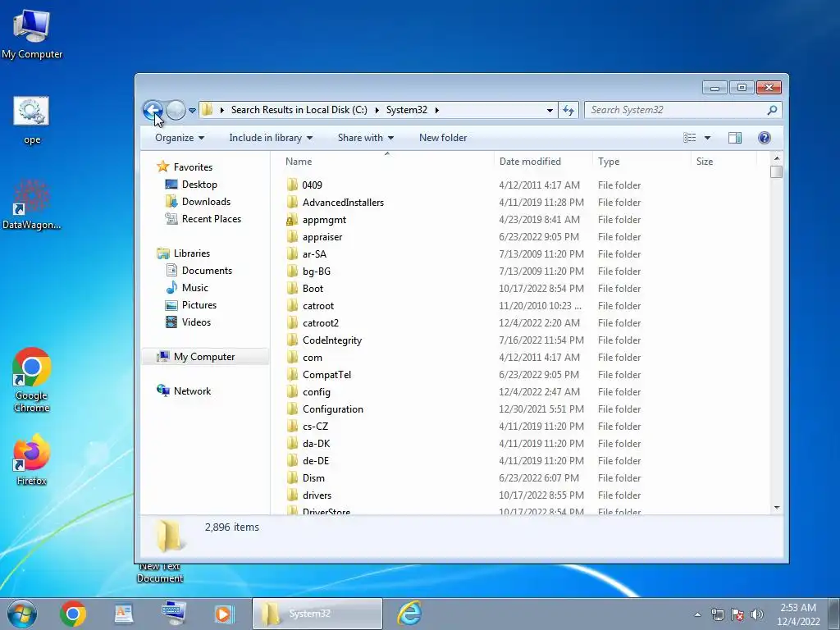Viewport: 840px width, 630px height.
Task: Select the 0409 folder icon
Action: point(293,185)
